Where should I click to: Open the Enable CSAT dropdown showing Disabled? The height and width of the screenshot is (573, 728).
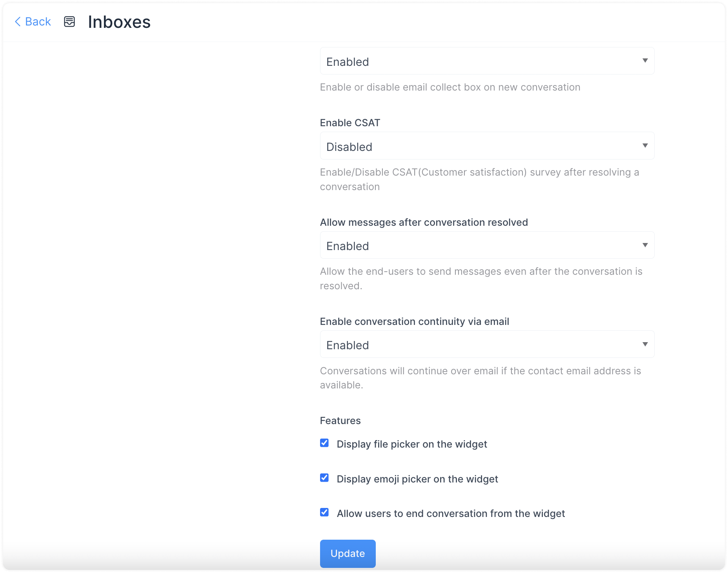(486, 146)
